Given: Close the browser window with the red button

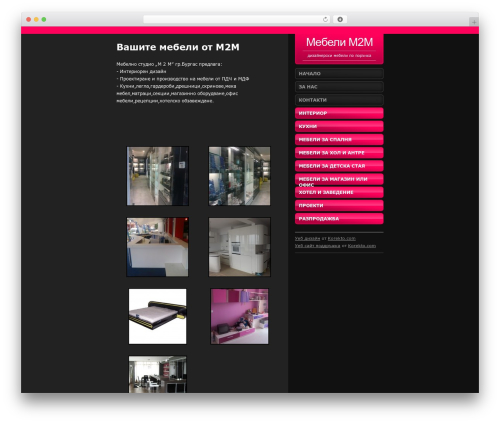Looking at the screenshot, I should pyautogui.click(x=29, y=20).
